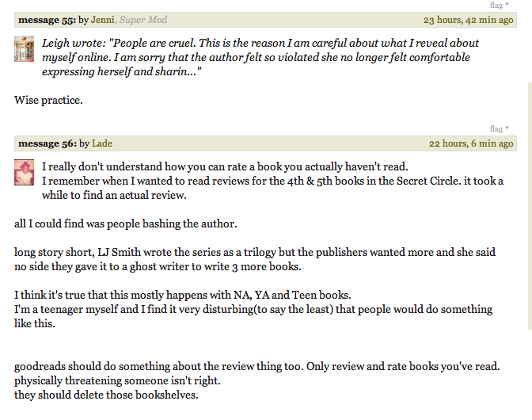This screenshot has height=420, width=532.
Task: Click the '23 hours, 42 min ago' timestamp
Action: point(468,20)
